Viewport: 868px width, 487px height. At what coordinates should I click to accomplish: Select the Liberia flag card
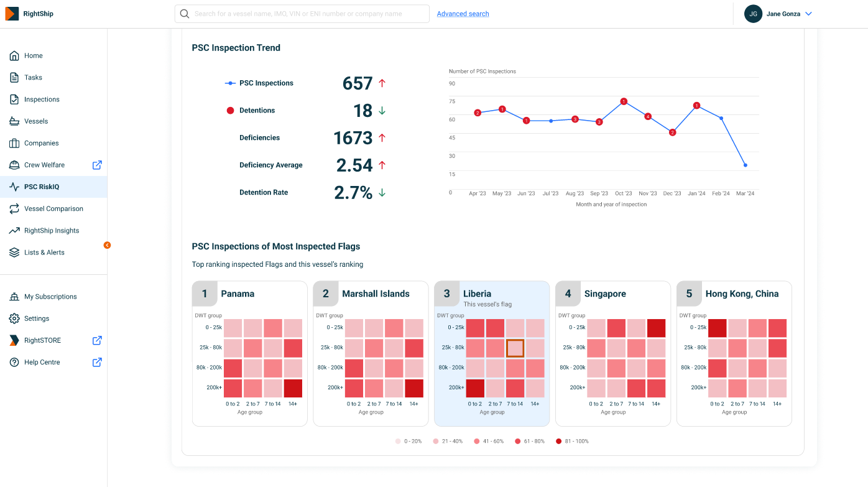[x=491, y=294]
